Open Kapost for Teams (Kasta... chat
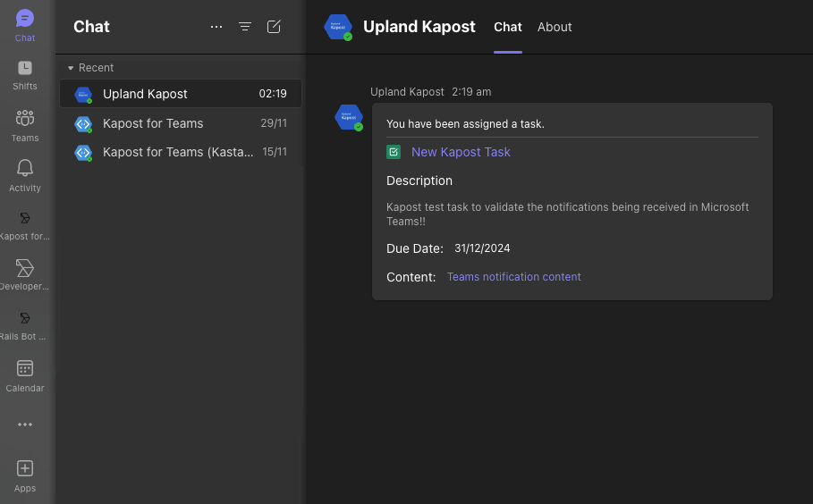This screenshot has width=813, height=504. [181, 152]
